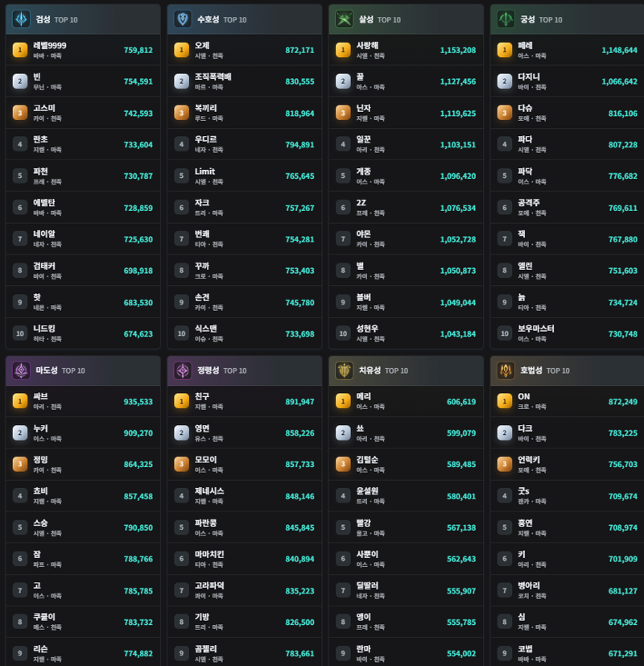The height and width of the screenshot is (666, 644).
Task: Open the 호법성 TOP 10 header
Action: click(x=568, y=370)
